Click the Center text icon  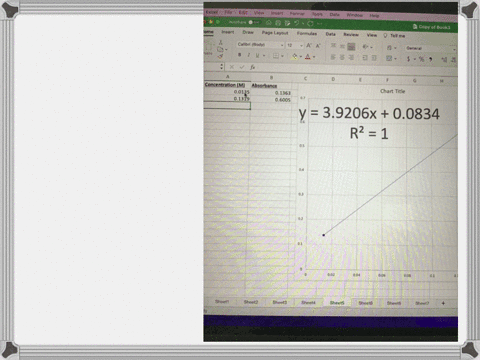pyautogui.click(x=342, y=58)
